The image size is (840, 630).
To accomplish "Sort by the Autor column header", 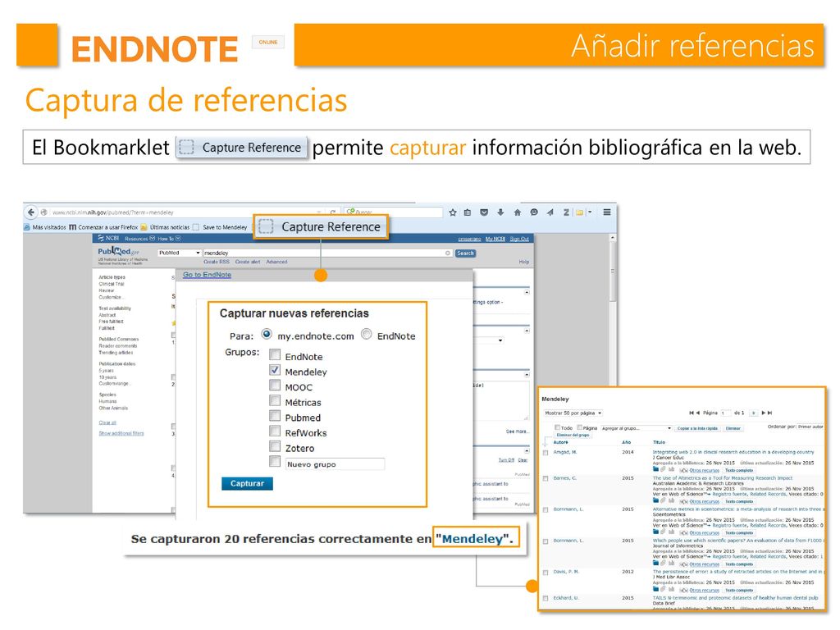I will pyautogui.click(x=560, y=442).
